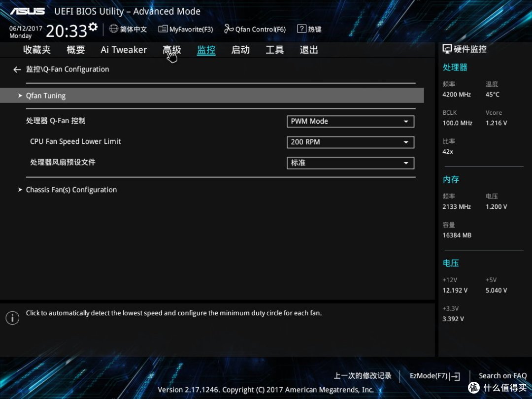Open the 启动 boot tab
Viewport: 532px width, 399px height.
click(240, 50)
